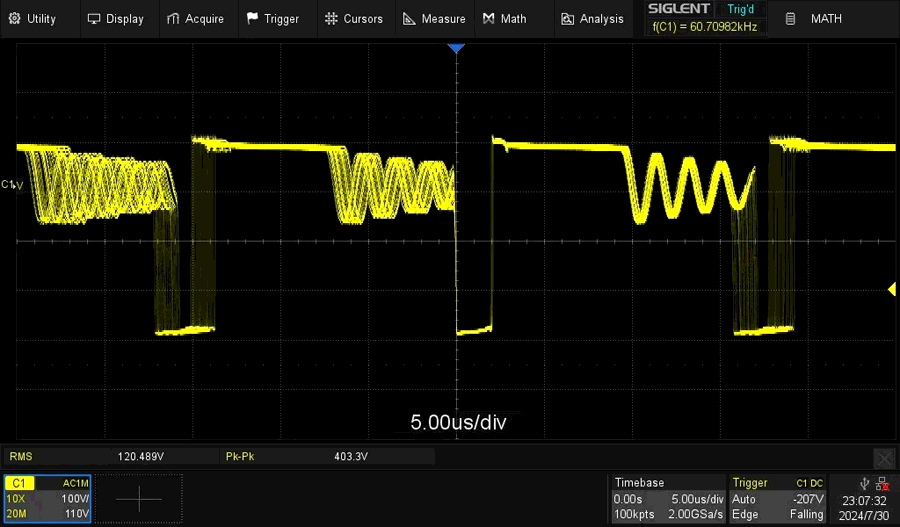Click the Analysis menu icon
Image resolution: width=900 pixels, height=527 pixels.
[x=568, y=18]
